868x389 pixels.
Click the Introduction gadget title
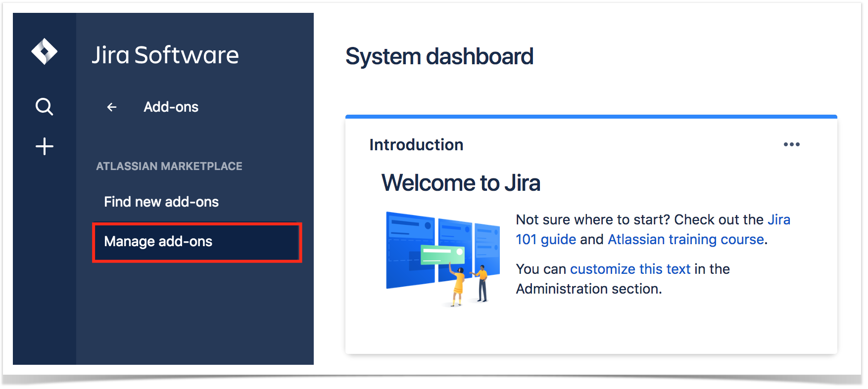416,145
